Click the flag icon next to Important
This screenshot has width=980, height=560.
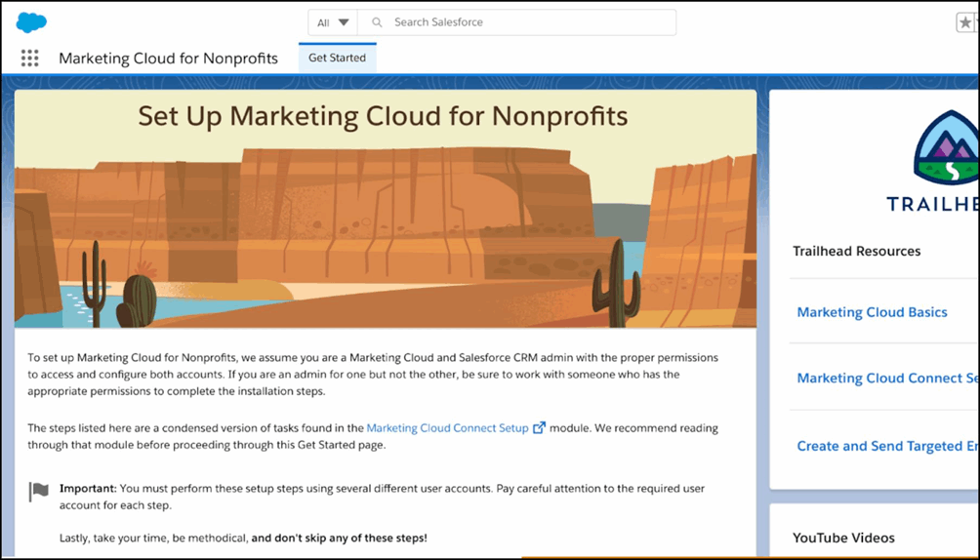coord(39,492)
